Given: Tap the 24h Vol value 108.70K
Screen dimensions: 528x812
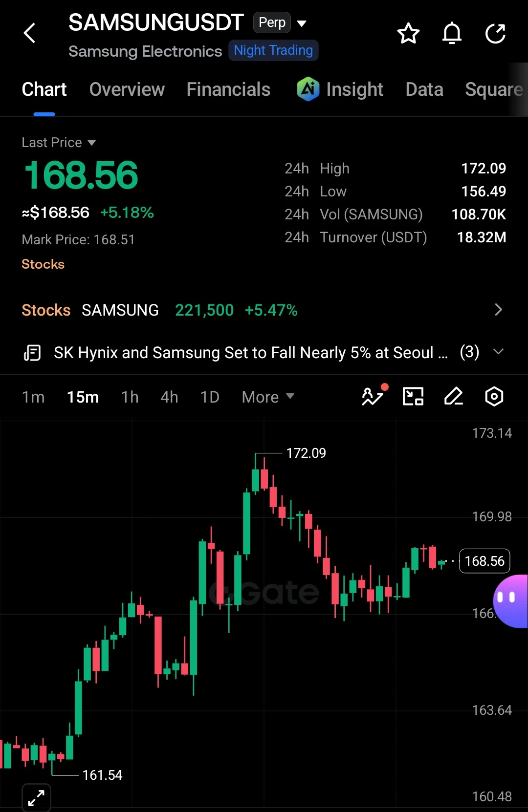Looking at the screenshot, I should pyautogui.click(x=479, y=214).
